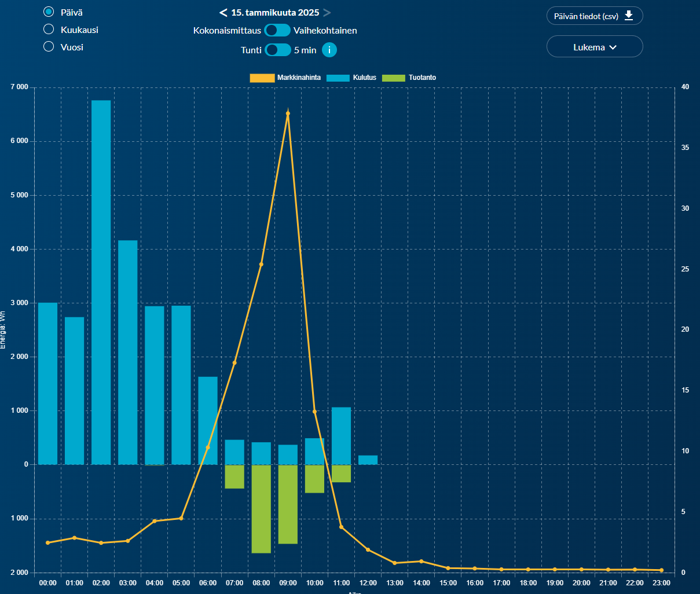Click the 7 000 y-axis label

[x=19, y=87]
